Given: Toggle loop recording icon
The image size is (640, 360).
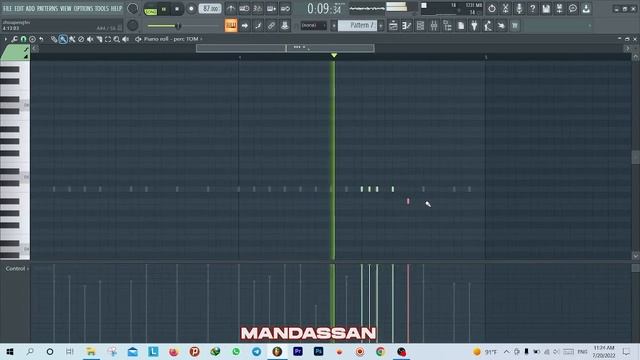Looking at the screenshot, I should (x=285, y=9).
